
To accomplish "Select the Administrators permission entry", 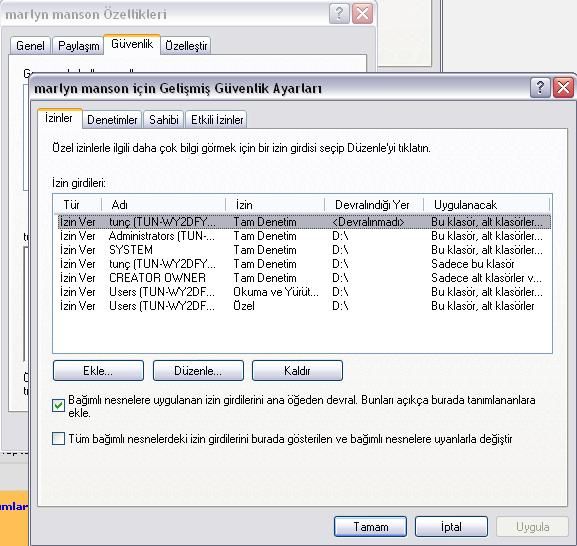I will point(304,236).
